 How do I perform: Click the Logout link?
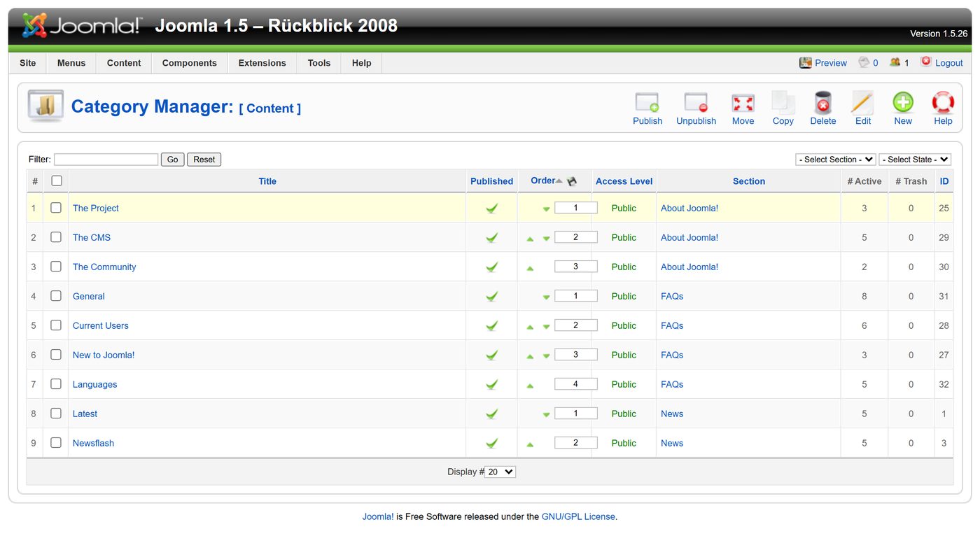pyautogui.click(x=949, y=63)
